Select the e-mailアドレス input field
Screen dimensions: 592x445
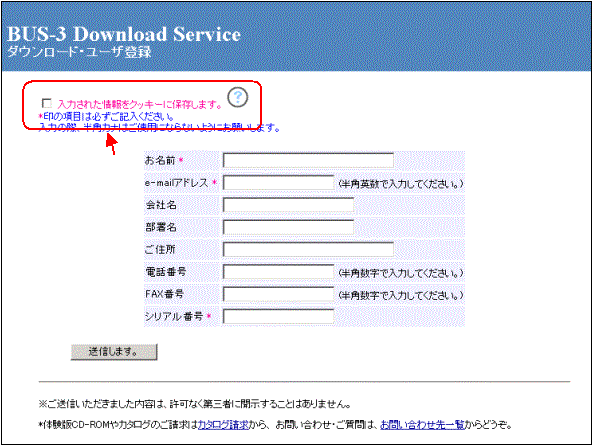(x=278, y=183)
